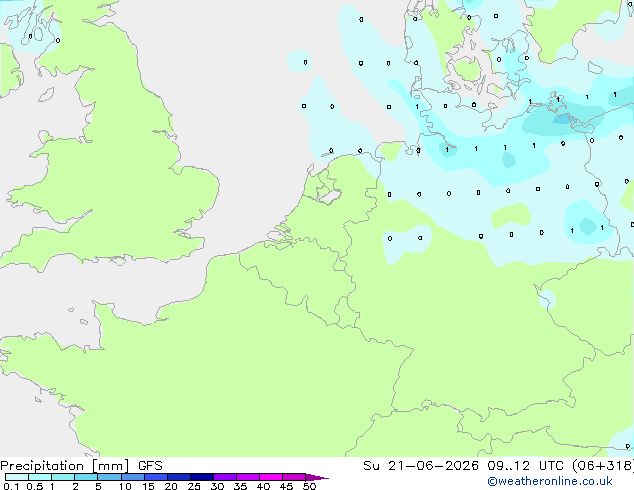Image resolution: width=634 pixels, height=490 pixels.
Task: Click legend scale label '15'
Action: point(148,486)
